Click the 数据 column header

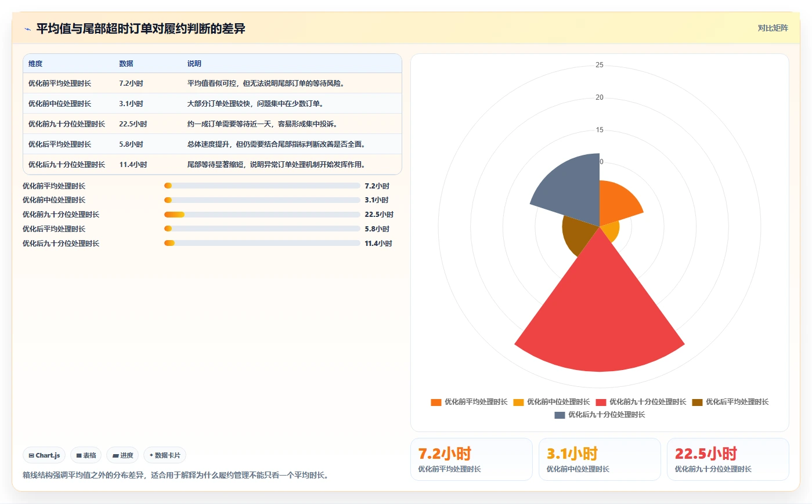point(126,64)
